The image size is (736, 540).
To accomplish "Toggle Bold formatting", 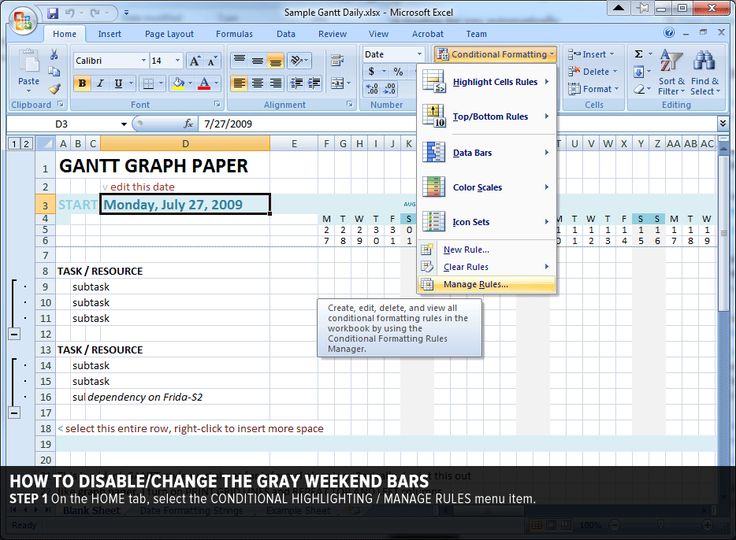I will click(82, 84).
